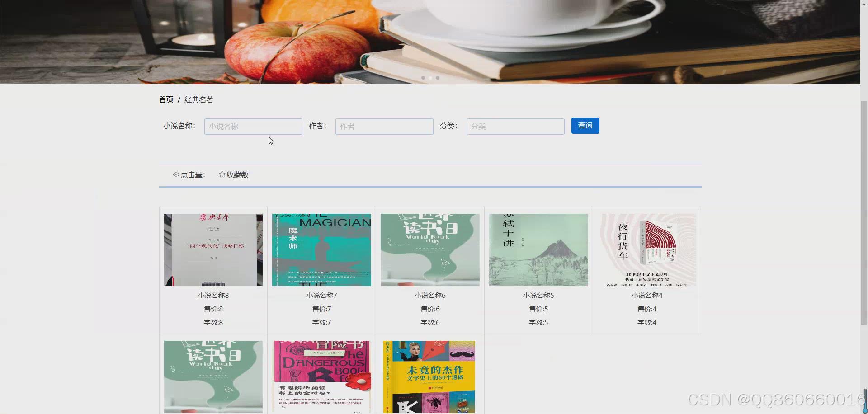Click inside the 小说名称 input box
868x414 pixels.
pos(253,126)
